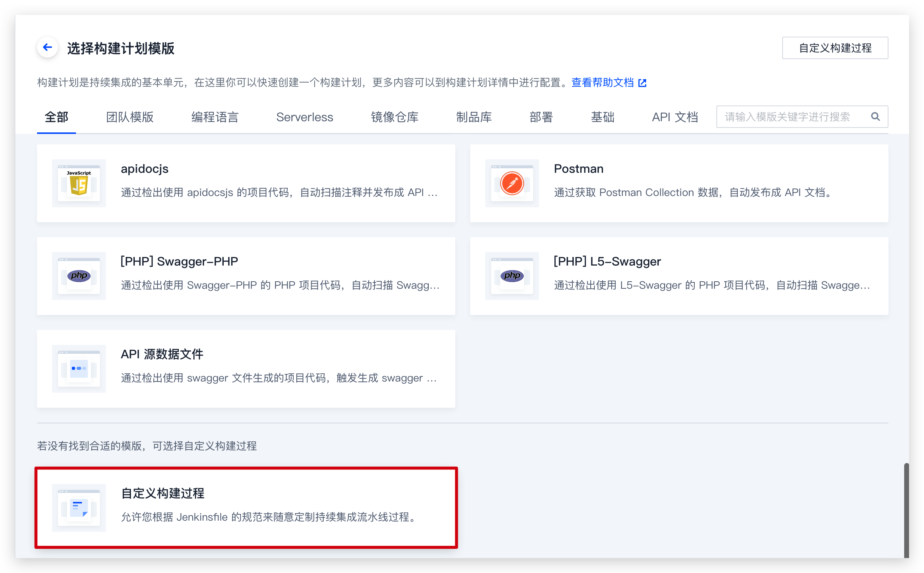Switch to the 部署 tab

tap(541, 117)
